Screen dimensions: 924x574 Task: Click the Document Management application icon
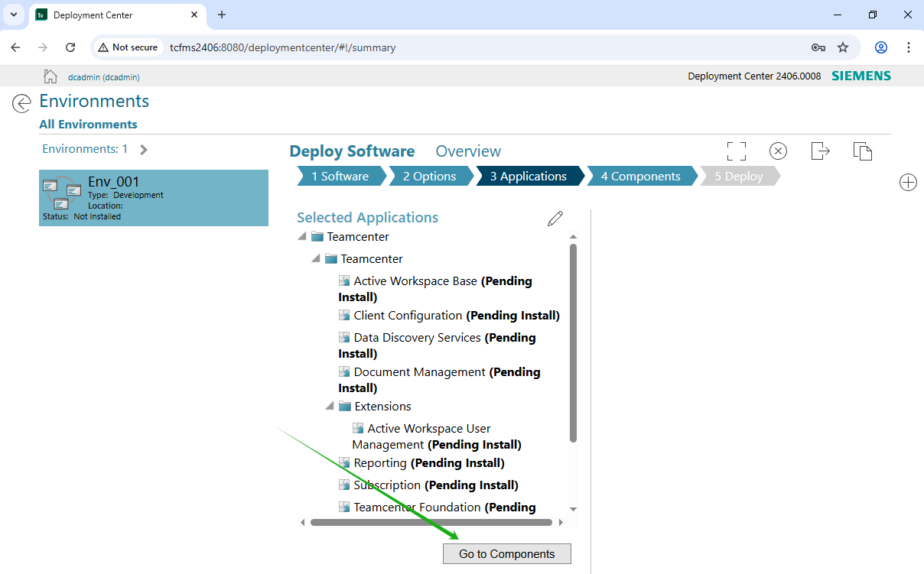click(344, 371)
